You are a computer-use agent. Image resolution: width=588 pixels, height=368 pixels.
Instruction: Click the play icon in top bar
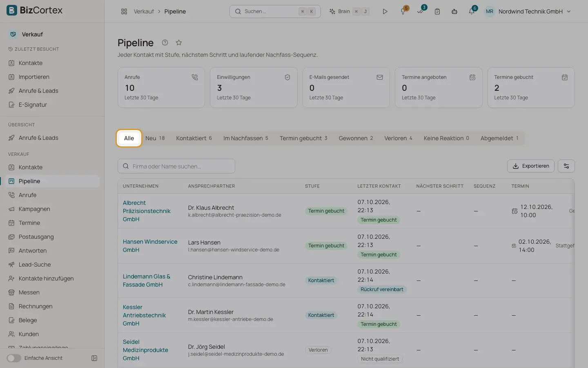pyautogui.click(x=385, y=11)
